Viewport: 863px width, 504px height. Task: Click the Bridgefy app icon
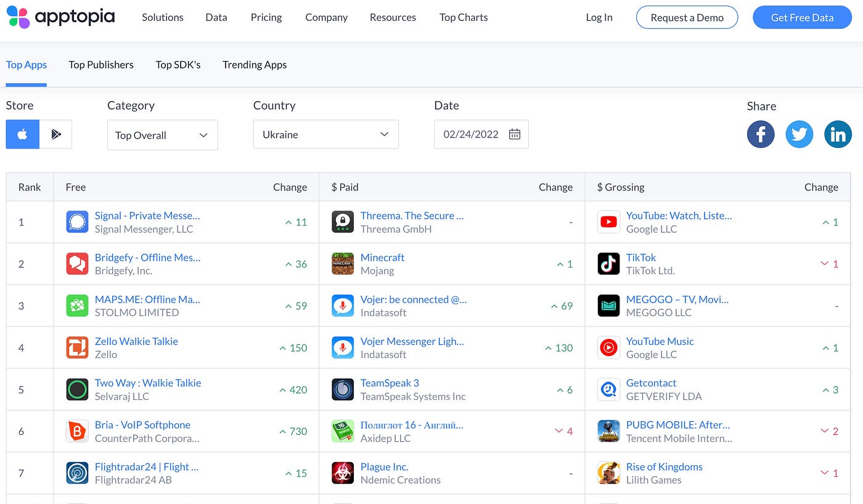click(77, 264)
